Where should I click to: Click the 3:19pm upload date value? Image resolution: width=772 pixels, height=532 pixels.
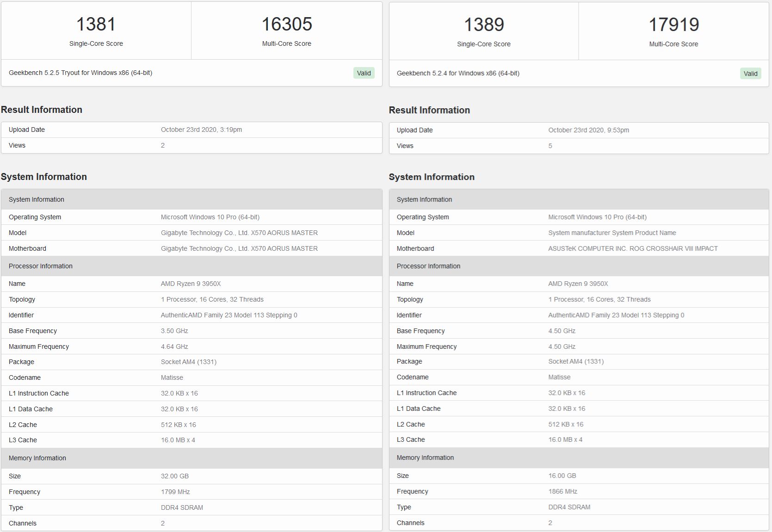coord(201,130)
